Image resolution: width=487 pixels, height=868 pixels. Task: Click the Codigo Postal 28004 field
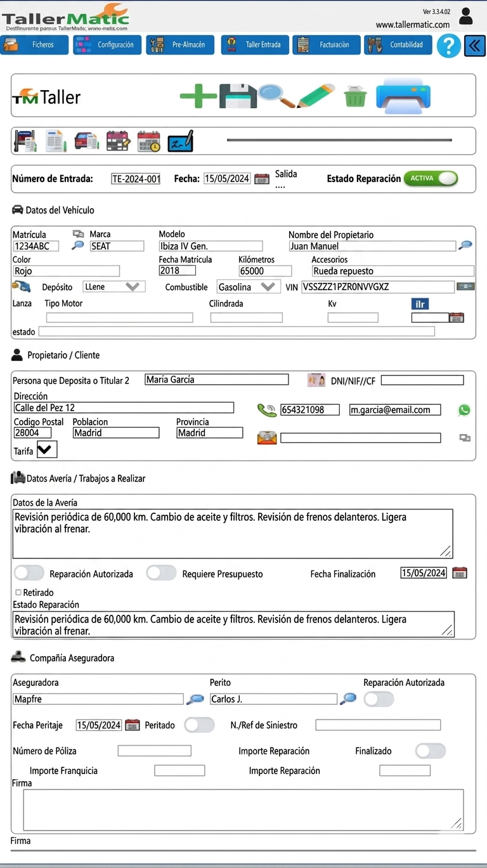pyautogui.click(x=32, y=433)
